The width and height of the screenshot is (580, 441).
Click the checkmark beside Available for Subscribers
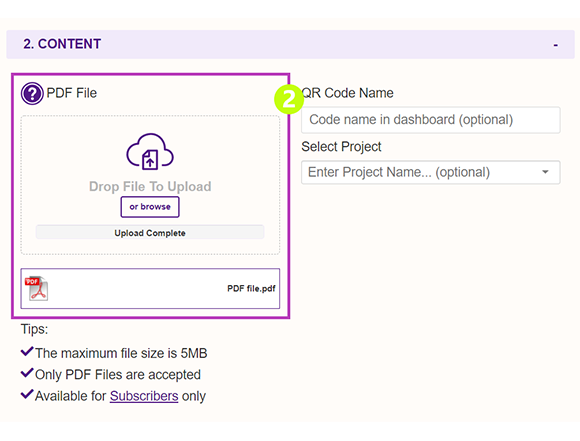27,395
